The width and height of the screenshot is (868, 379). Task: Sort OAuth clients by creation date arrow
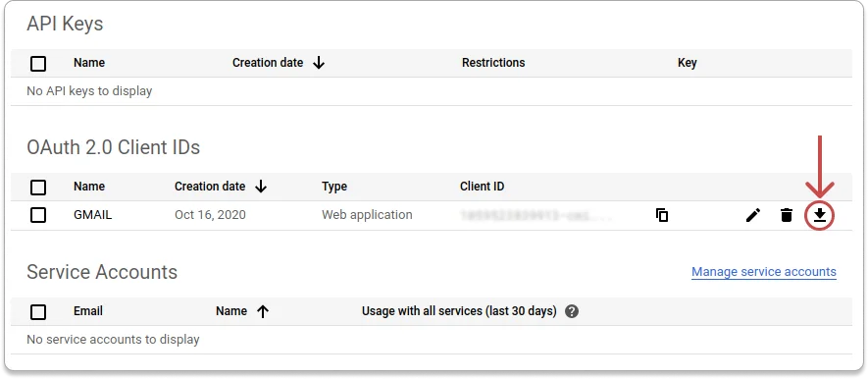tap(261, 187)
